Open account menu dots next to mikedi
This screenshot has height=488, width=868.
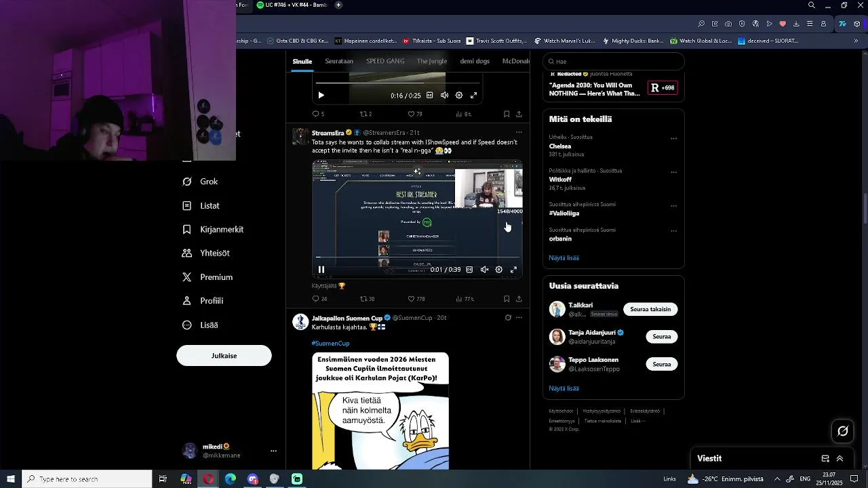click(273, 451)
